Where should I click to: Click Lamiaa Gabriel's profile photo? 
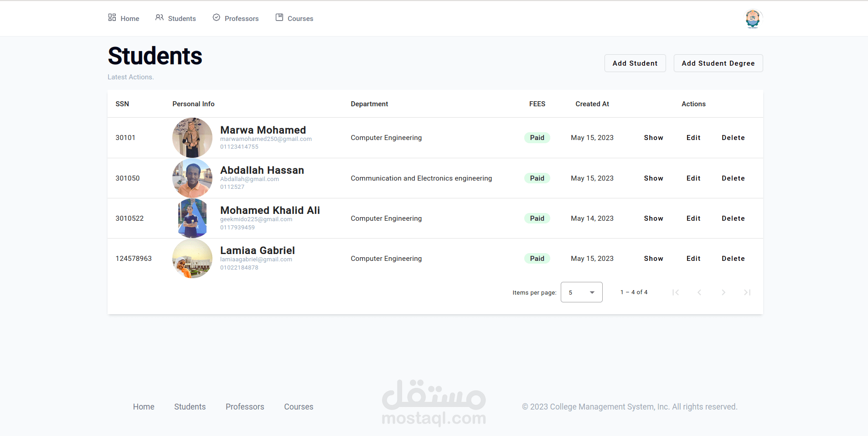tap(192, 259)
